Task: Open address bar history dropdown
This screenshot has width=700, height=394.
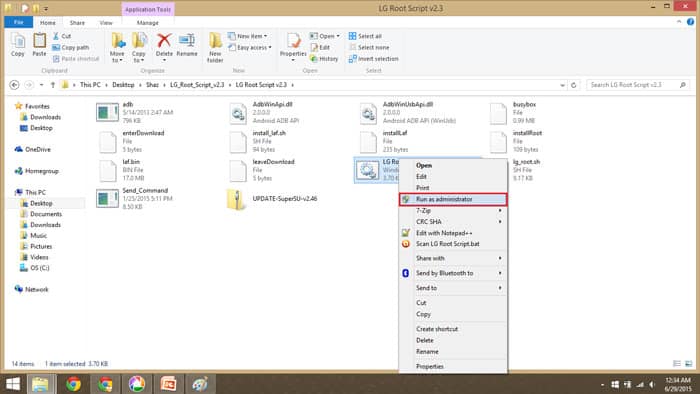Action: point(562,85)
